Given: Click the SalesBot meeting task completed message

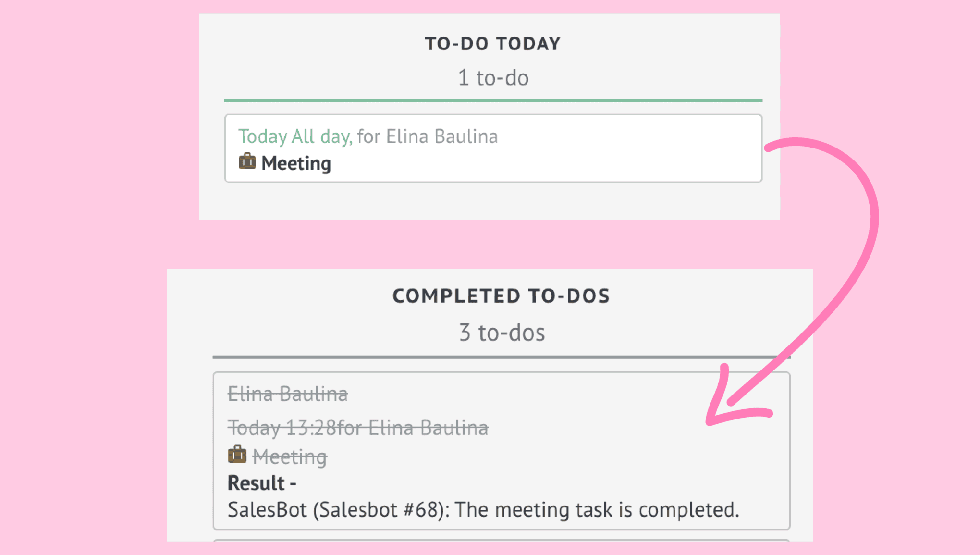Looking at the screenshot, I should coord(483,510).
